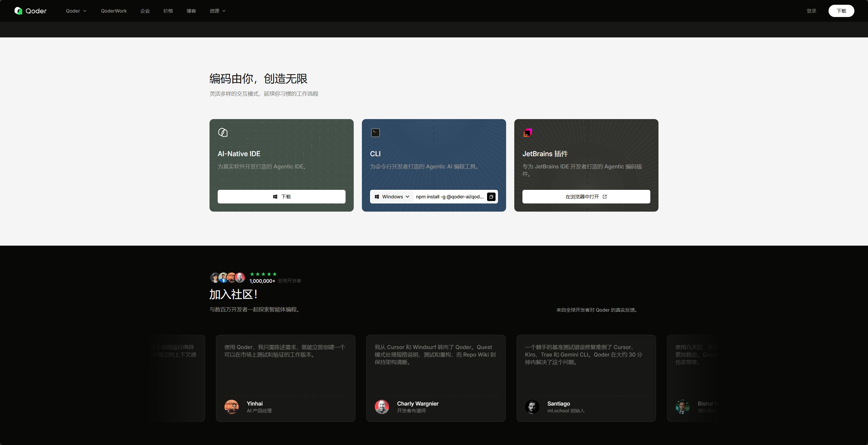The image size is (868, 445).
Task: Open the Windows OS selector dropdown
Action: [x=392, y=197]
